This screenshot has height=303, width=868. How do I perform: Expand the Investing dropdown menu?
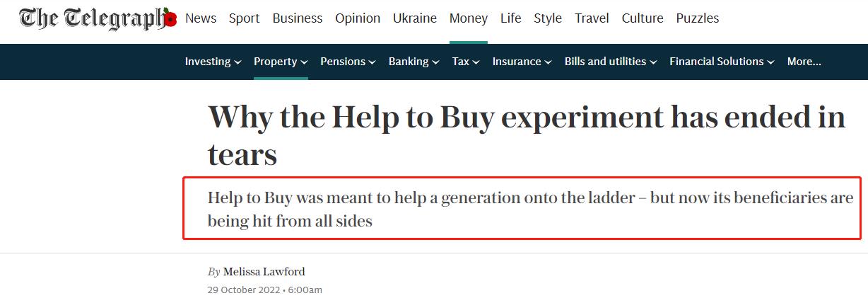(x=213, y=62)
